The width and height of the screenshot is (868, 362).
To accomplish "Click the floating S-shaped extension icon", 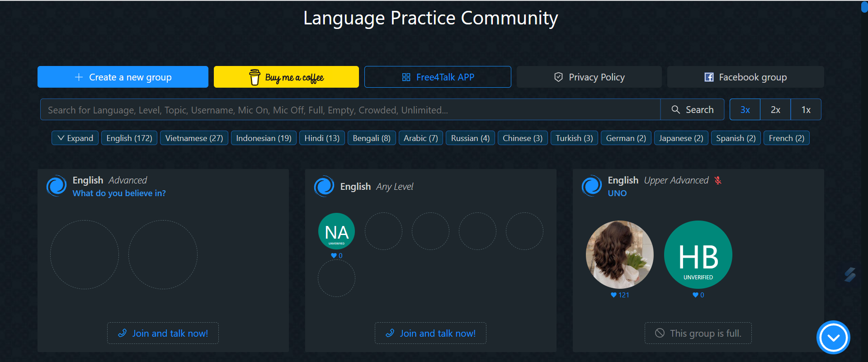I will point(850,274).
